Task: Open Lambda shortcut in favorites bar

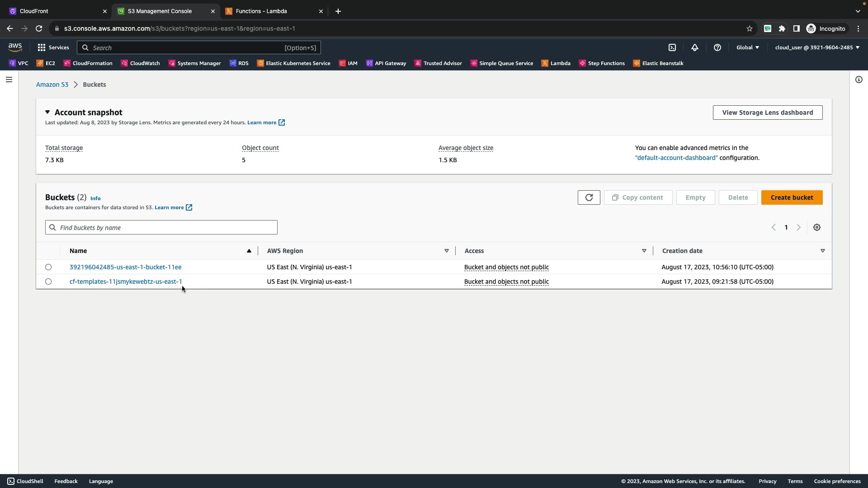Action: (x=556, y=63)
